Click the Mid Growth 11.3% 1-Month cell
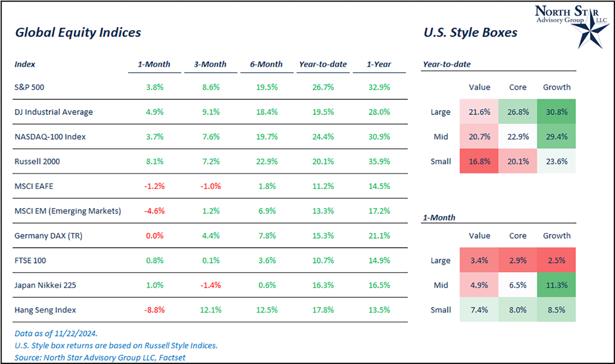 click(557, 285)
